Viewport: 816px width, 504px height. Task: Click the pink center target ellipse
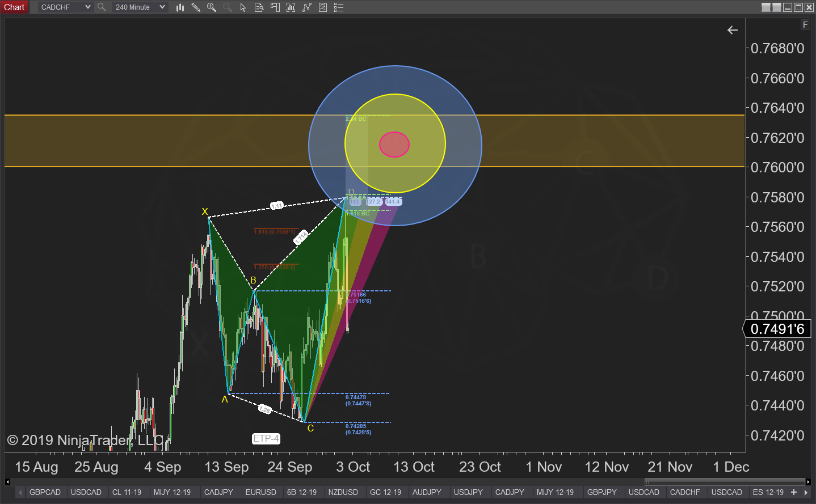(394, 145)
